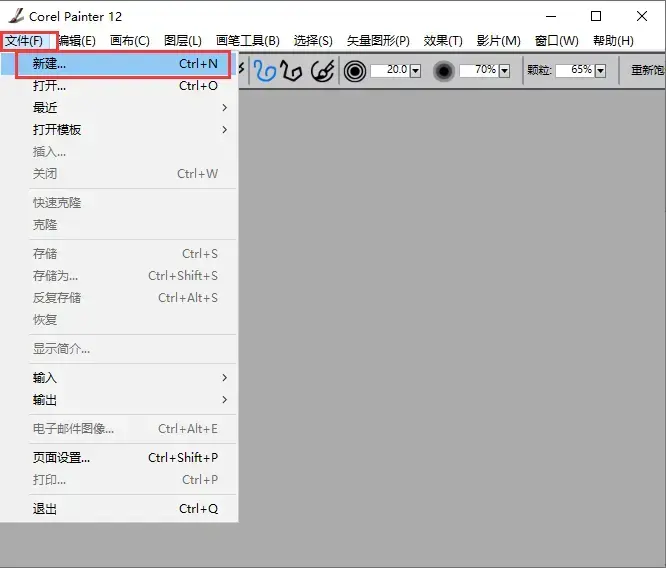Select the straight-line strokes brush icon
Image resolution: width=666 pixels, height=568 pixels.
click(291, 70)
